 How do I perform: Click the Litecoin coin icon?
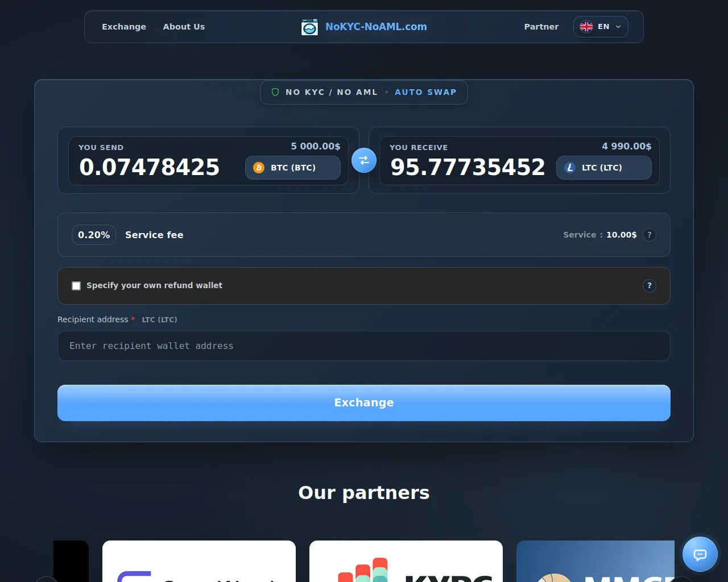coord(570,168)
